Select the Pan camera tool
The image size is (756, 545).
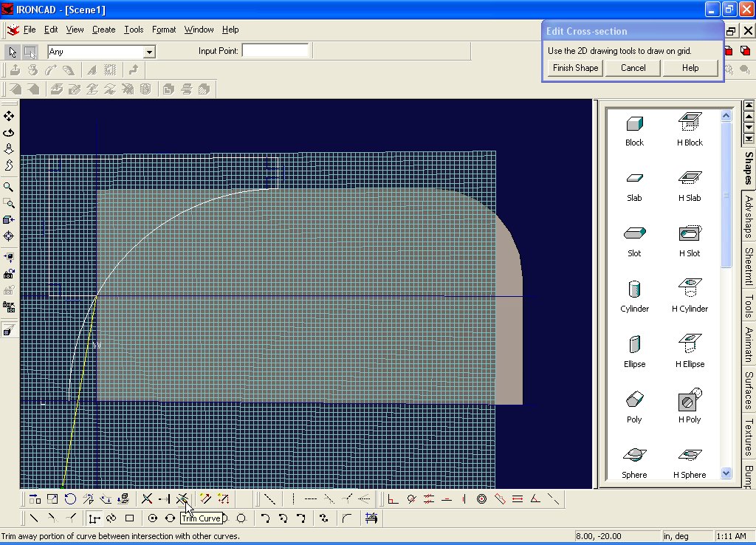coord(9,116)
